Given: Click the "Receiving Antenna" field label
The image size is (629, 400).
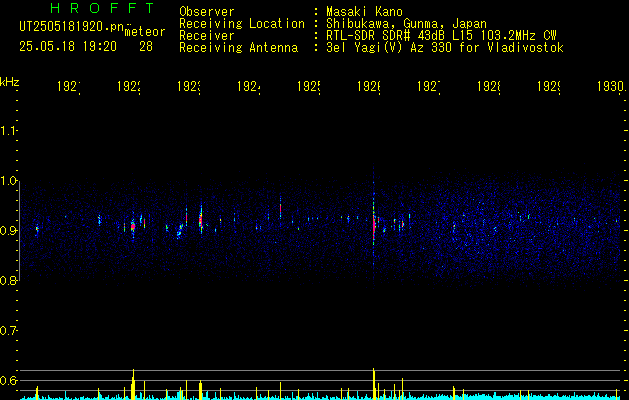Looking at the screenshot, I should (x=239, y=48).
